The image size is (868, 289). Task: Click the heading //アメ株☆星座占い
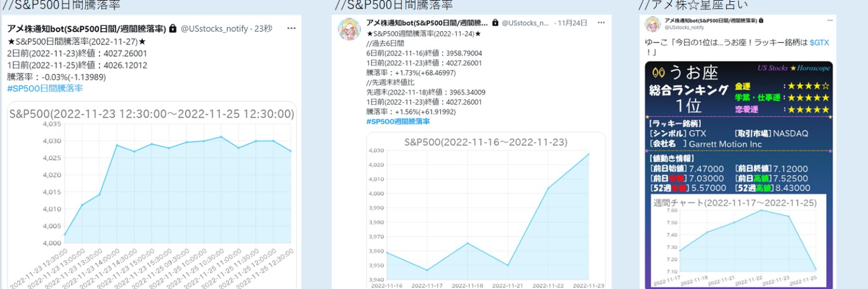click(693, 5)
